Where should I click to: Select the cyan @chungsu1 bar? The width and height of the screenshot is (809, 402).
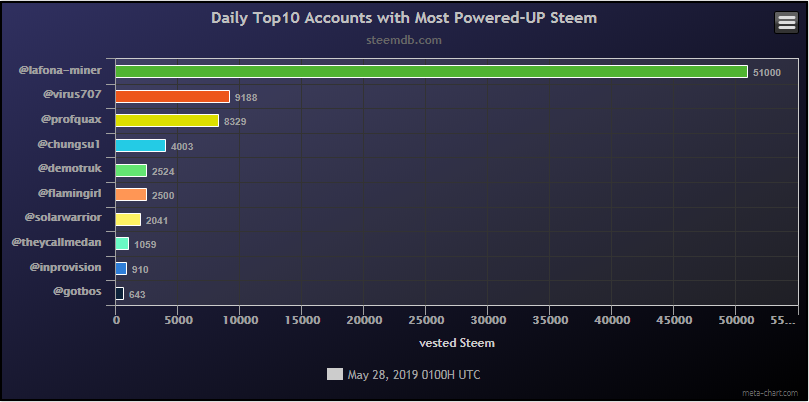(x=141, y=146)
